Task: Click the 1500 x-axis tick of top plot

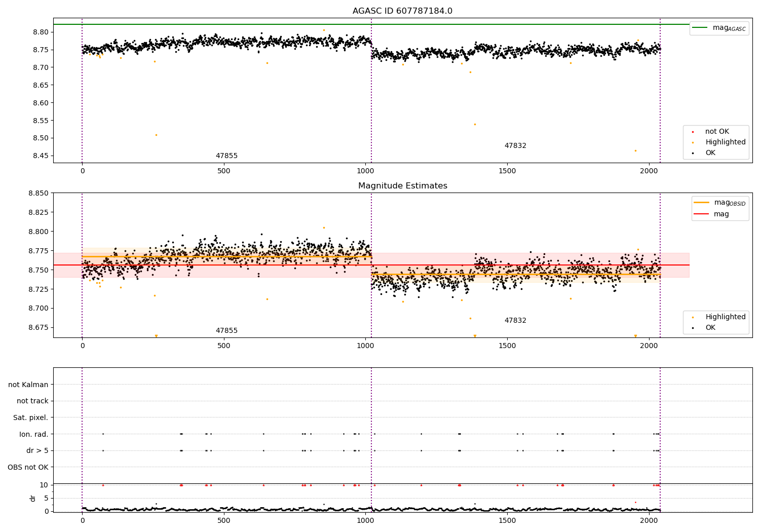Action: coord(507,171)
